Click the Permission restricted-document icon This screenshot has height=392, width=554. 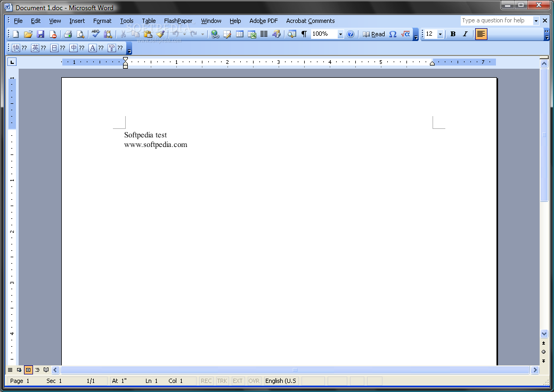[x=53, y=34]
